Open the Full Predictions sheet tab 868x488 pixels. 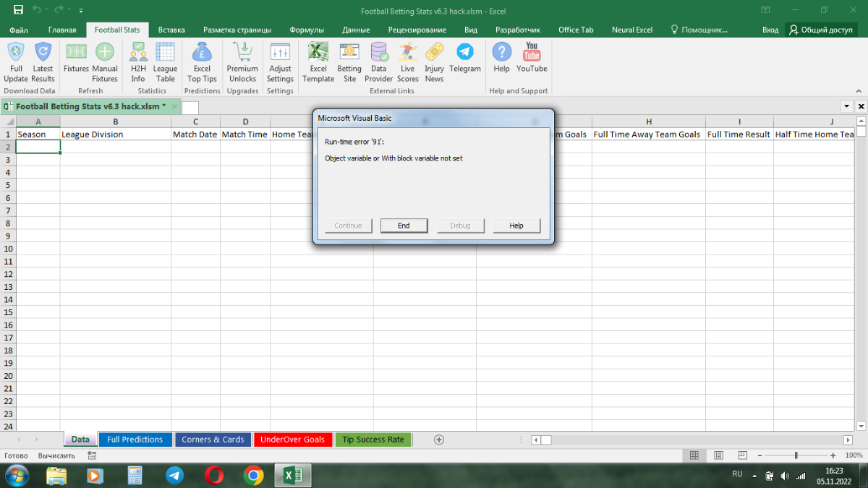coord(135,440)
